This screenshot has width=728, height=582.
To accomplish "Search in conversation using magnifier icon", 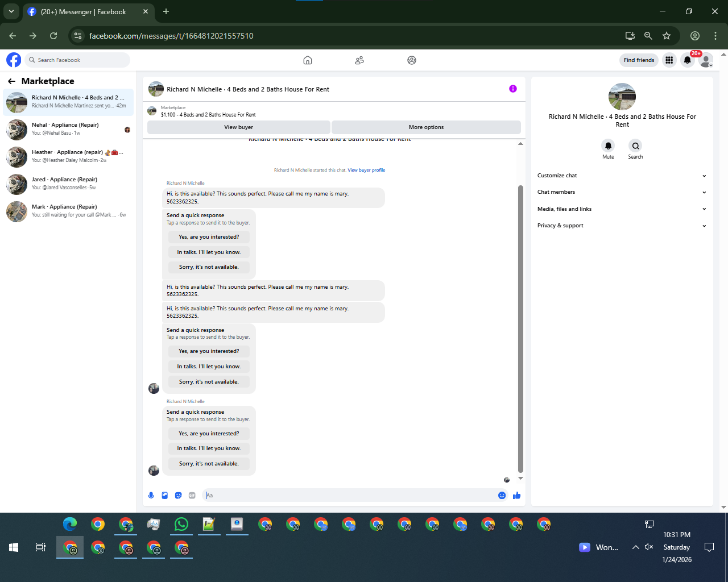I will click(x=635, y=145).
